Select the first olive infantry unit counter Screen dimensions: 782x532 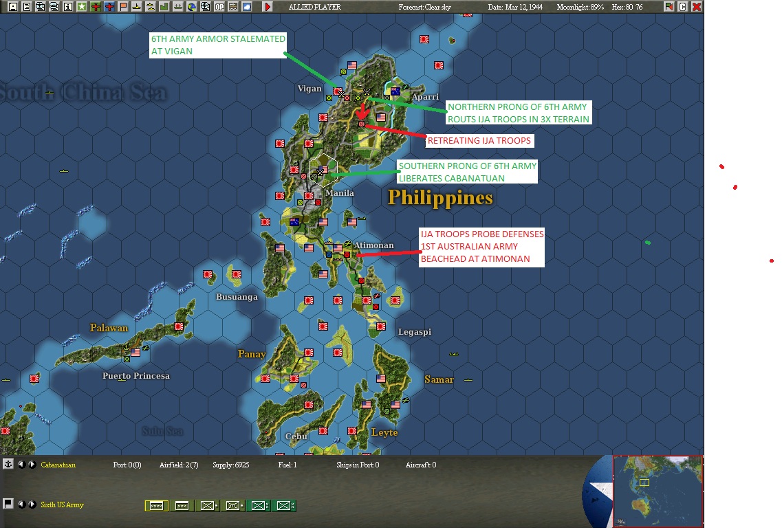pyautogui.click(x=208, y=506)
